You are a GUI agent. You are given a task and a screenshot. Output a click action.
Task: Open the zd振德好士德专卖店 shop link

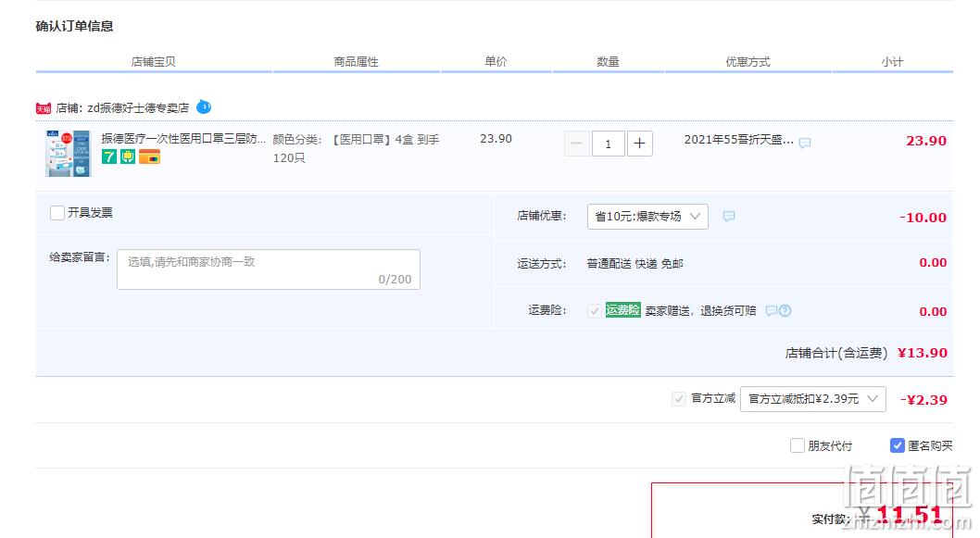click(138, 108)
